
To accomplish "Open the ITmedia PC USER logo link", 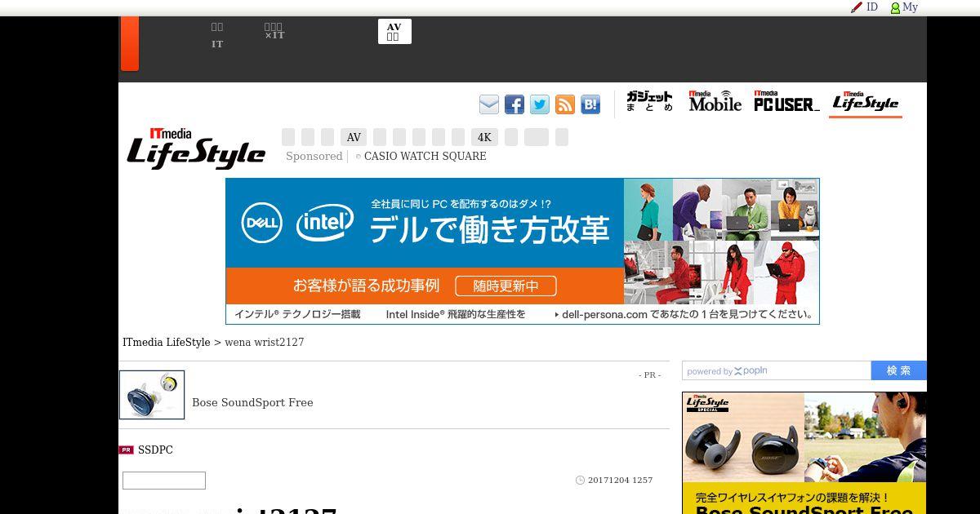I will pos(786,101).
